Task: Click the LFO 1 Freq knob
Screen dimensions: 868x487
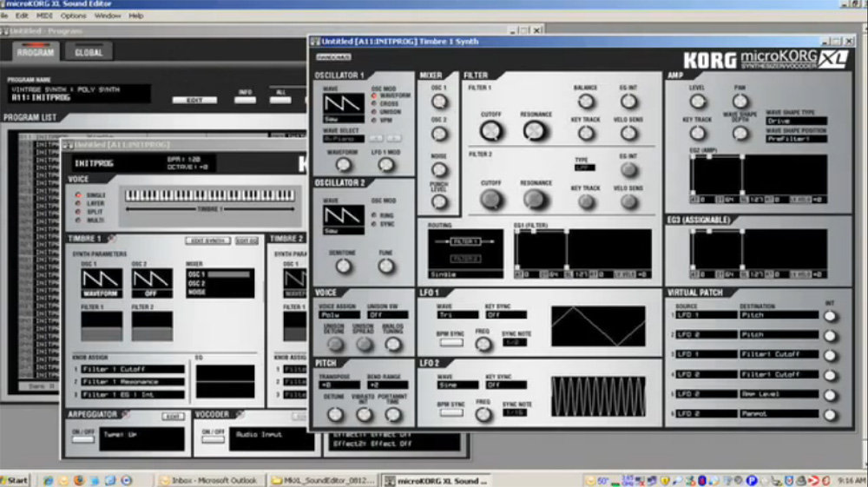Action: pyautogui.click(x=483, y=345)
